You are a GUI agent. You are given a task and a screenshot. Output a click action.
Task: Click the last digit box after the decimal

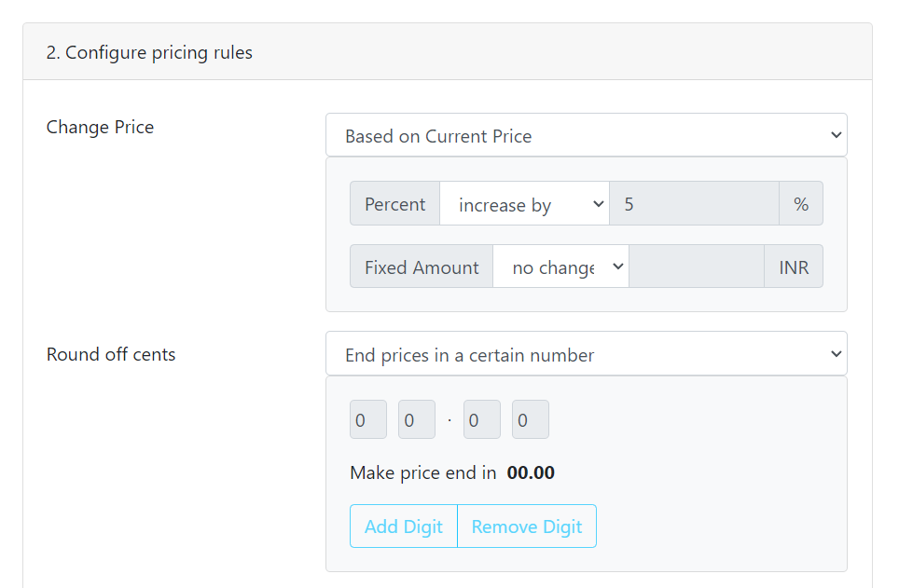click(x=530, y=420)
